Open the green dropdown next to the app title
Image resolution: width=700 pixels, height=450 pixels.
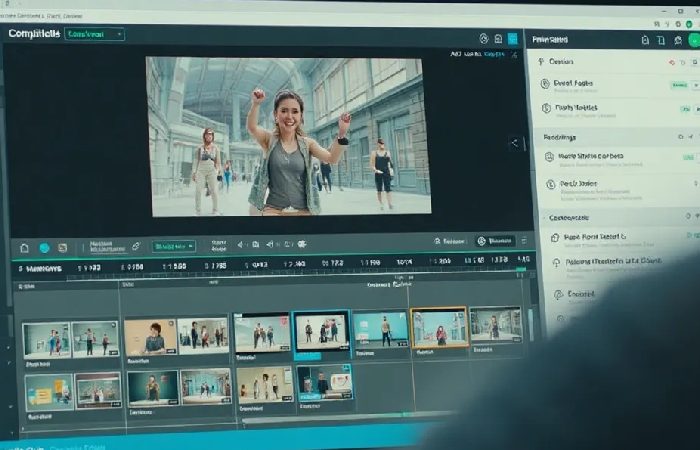tap(94, 34)
